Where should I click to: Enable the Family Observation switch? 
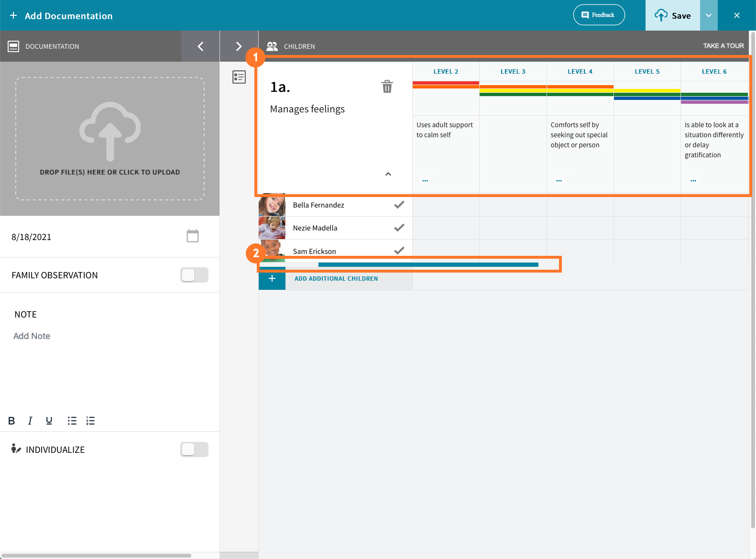[194, 275]
